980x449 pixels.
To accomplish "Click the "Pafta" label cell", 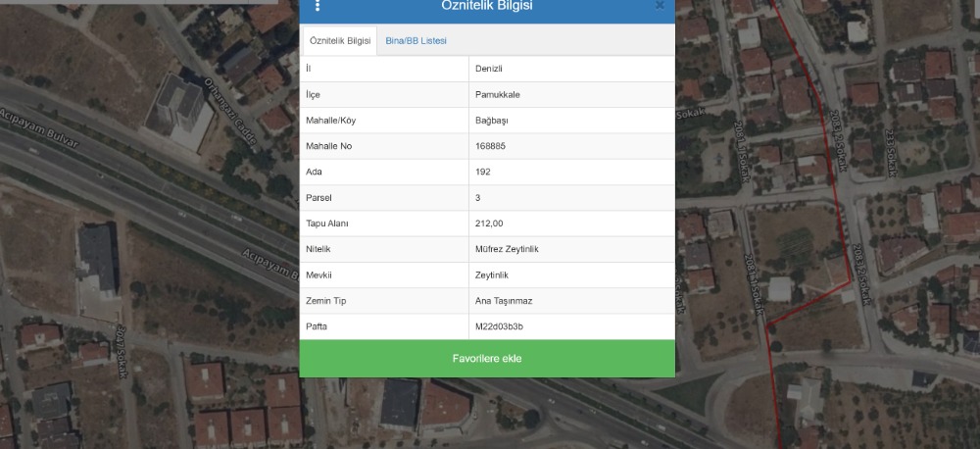I will (x=384, y=326).
